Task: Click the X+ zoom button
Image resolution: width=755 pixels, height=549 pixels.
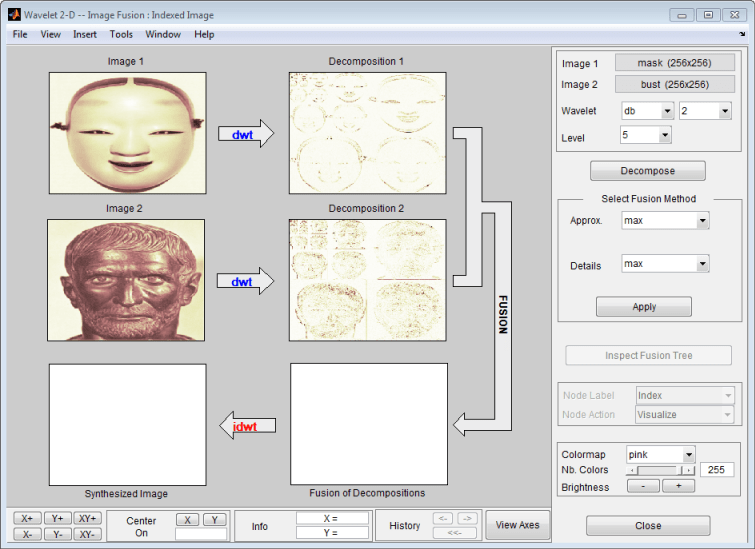Action: click(27, 518)
